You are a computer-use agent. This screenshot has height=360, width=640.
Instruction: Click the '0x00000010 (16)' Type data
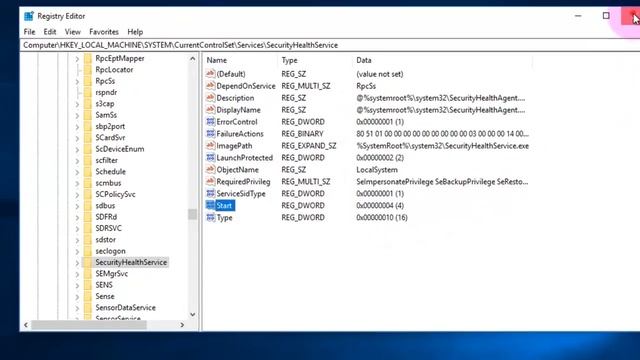point(382,217)
